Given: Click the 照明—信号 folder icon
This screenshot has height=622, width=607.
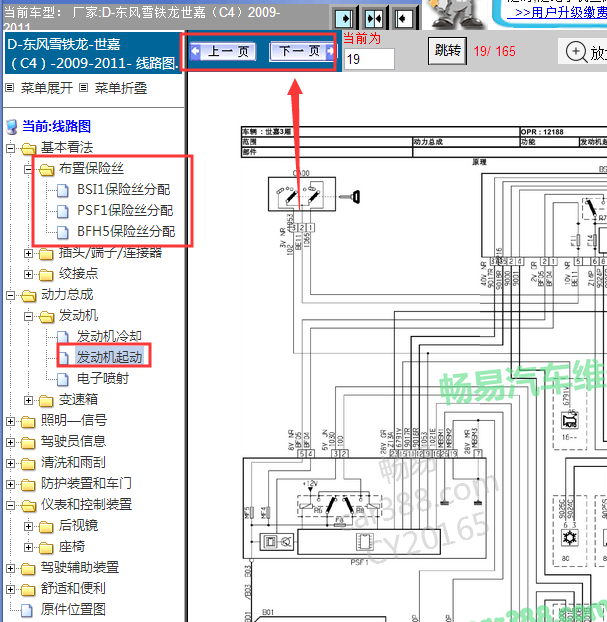Looking at the screenshot, I should pos(28,422).
